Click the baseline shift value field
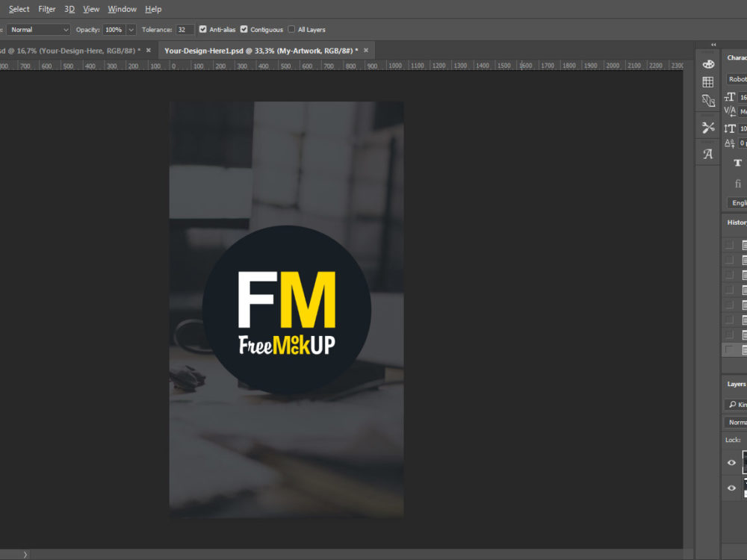 pos(743,143)
